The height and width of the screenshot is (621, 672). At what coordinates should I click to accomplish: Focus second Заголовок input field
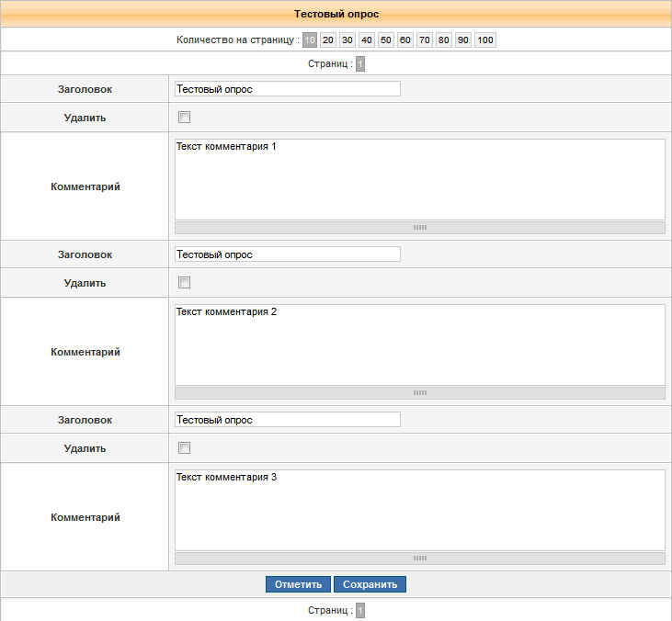point(287,254)
